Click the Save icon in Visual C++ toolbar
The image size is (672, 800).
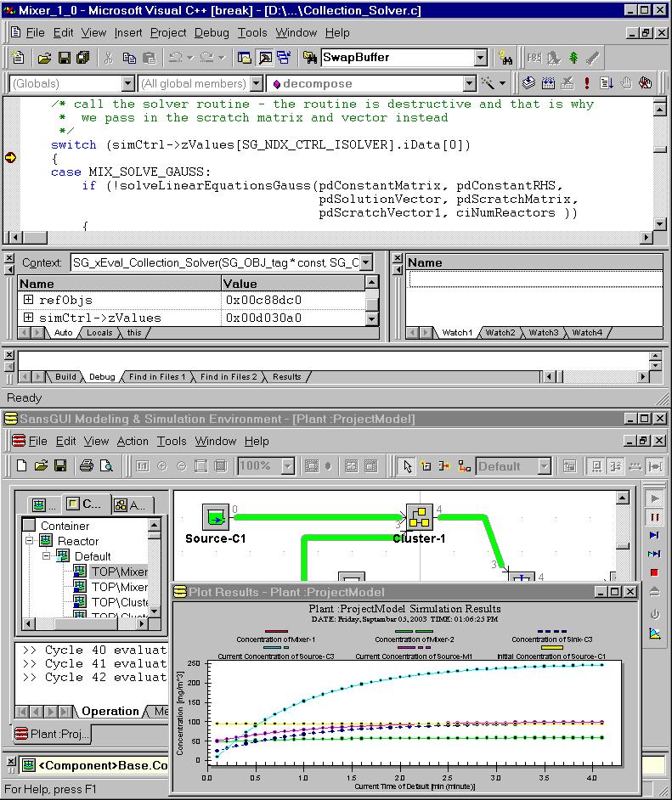click(64, 58)
